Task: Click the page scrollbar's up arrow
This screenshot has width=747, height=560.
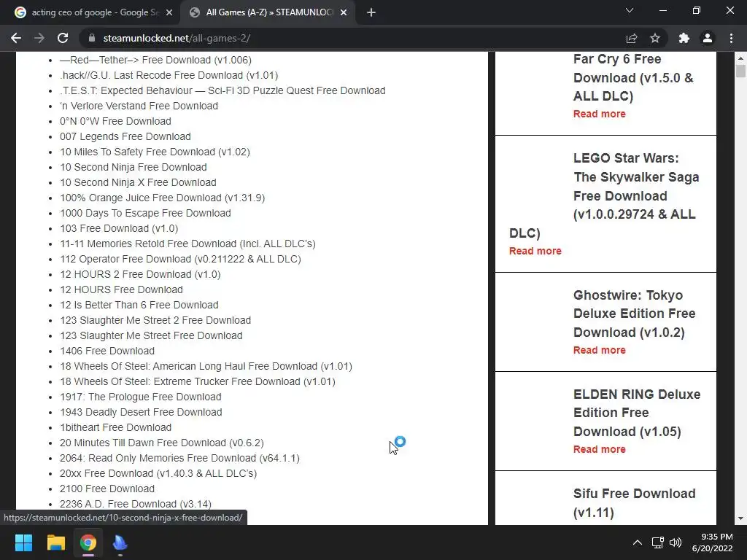Action: pos(740,58)
